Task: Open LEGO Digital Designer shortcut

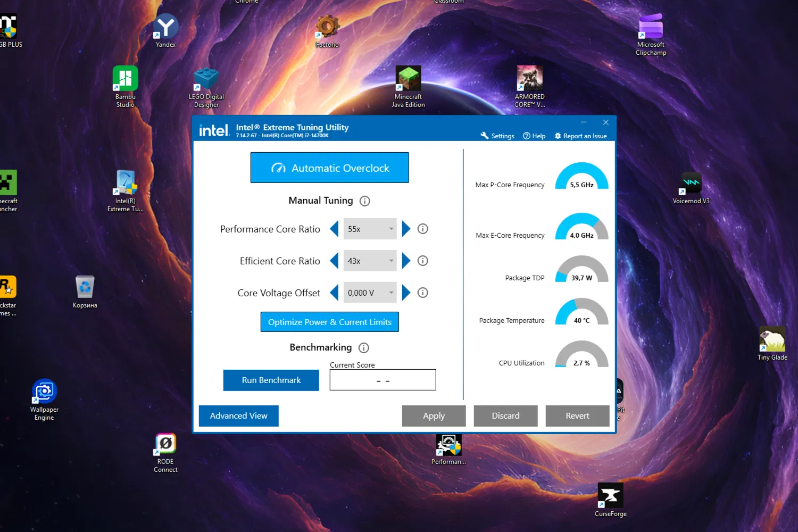Action: [206, 87]
